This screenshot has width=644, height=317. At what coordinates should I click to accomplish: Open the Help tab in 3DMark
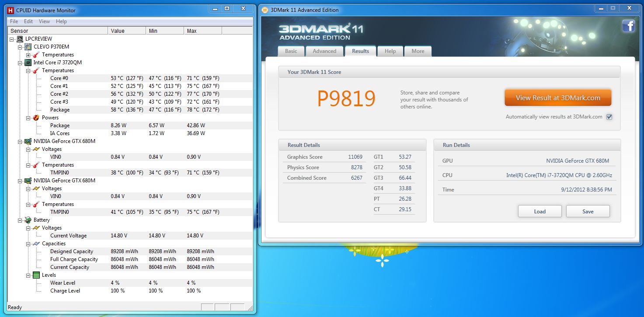point(390,51)
